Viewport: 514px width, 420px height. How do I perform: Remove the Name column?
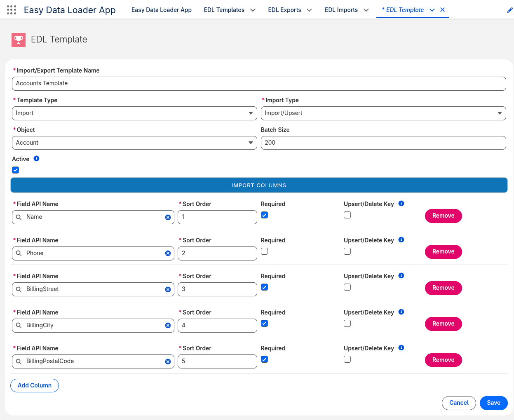point(444,216)
